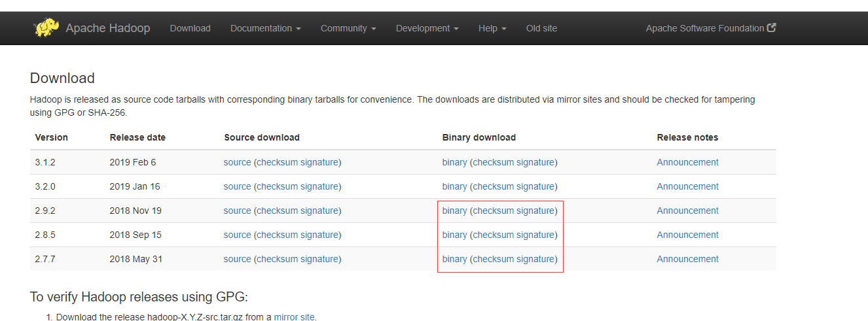868x321 pixels.
Task: Open the binary checksum for version 2.8.5
Action: coord(493,235)
